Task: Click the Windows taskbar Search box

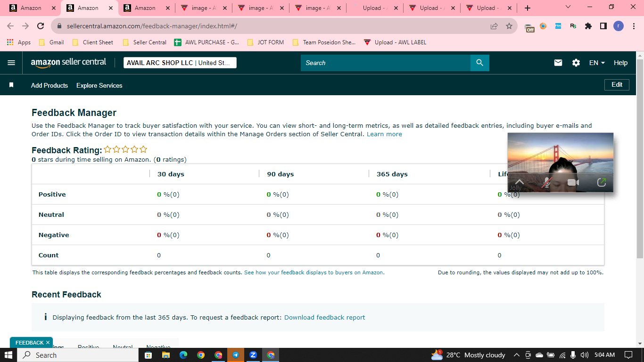Action: pyautogui.click(x=78, y=355)
